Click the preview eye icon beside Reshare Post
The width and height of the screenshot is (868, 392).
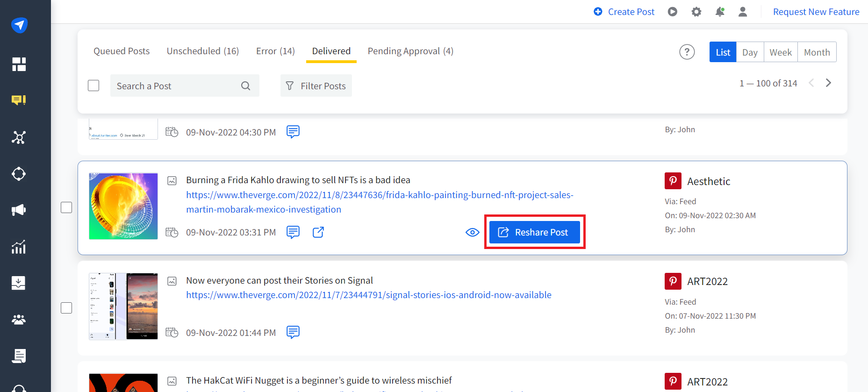coord(473,232)
